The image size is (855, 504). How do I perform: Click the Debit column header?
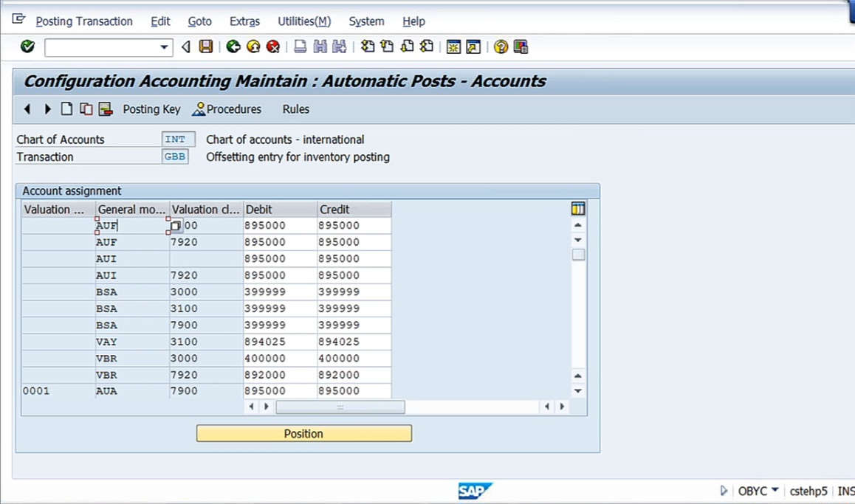point(281,210)
